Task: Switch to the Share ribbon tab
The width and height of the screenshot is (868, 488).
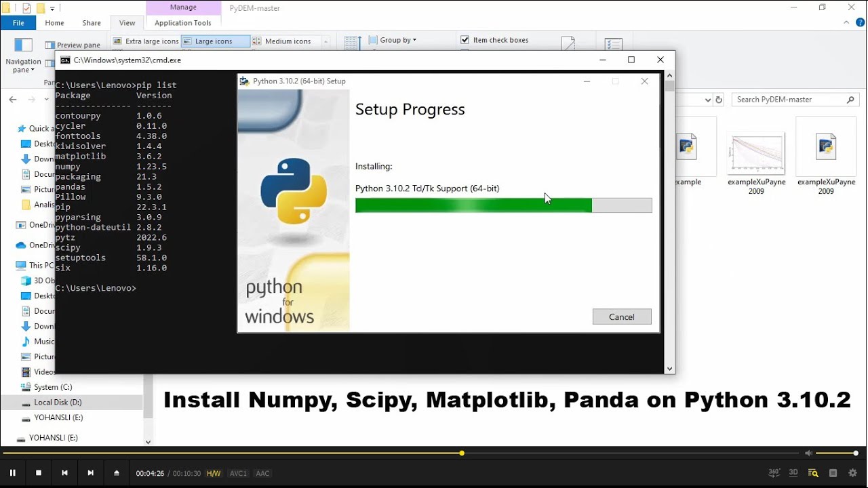Action: [x=92, y=22]
